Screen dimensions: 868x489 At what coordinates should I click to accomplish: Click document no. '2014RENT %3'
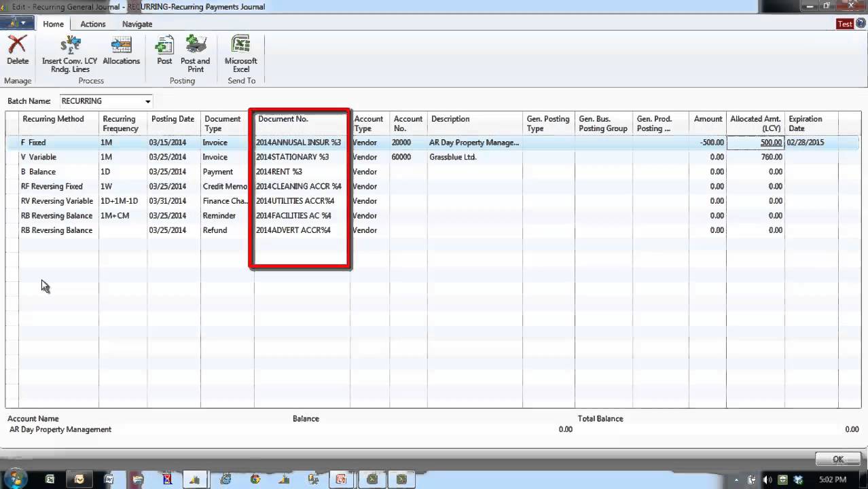302,172
